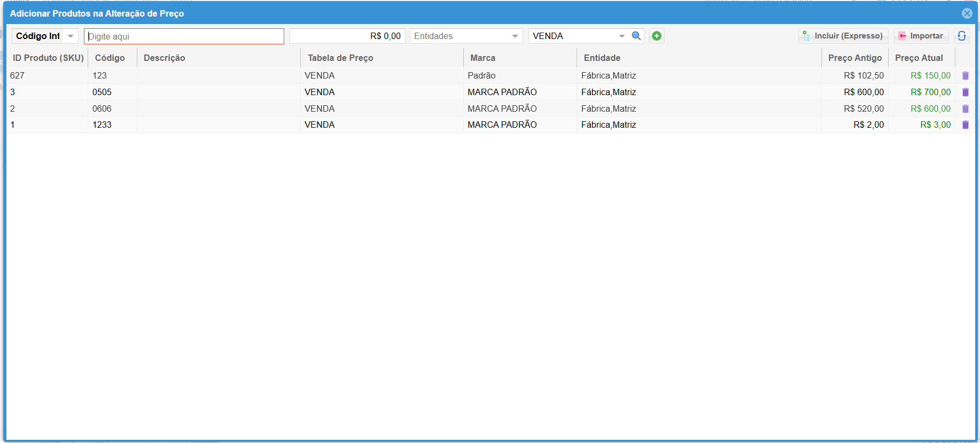
Task: Click current price R$ 150,00 cell
Action: coord(930,76)
